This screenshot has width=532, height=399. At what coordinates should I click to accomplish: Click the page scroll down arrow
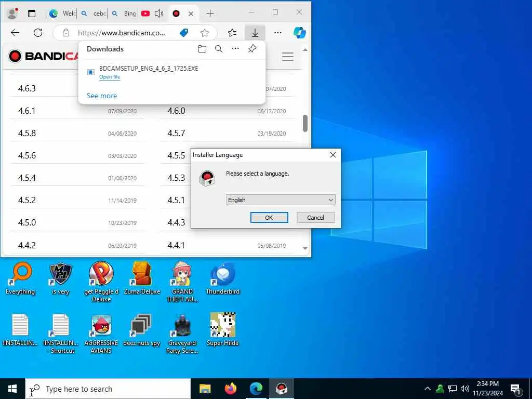tap(305, 248)
